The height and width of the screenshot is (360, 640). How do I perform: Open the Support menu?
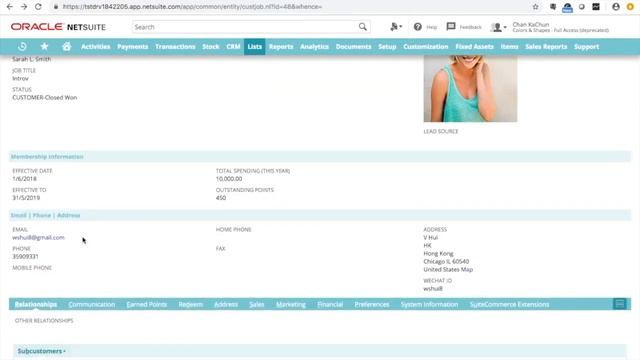tap(587, 47)
